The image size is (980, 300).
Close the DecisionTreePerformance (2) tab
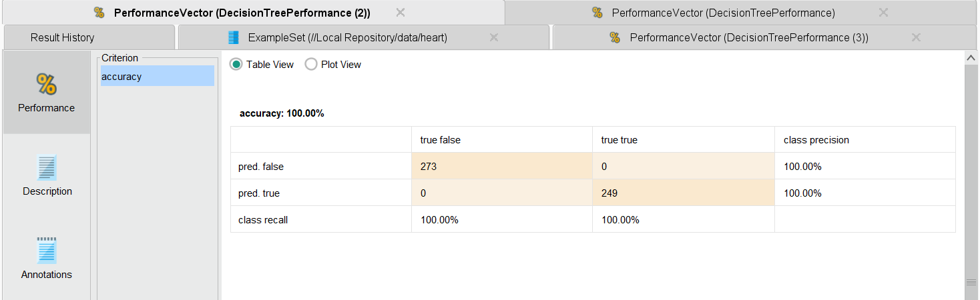pos(401,13)
